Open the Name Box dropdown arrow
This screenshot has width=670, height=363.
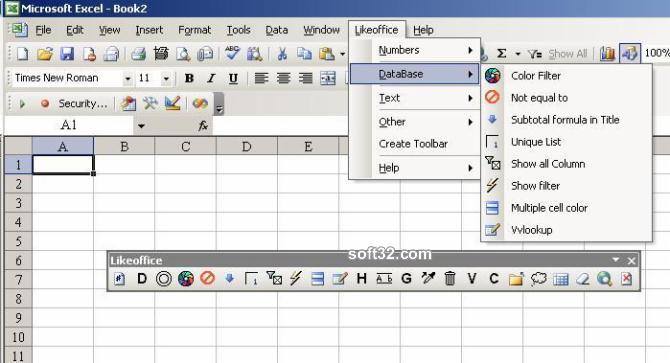[x=141, y=126]
